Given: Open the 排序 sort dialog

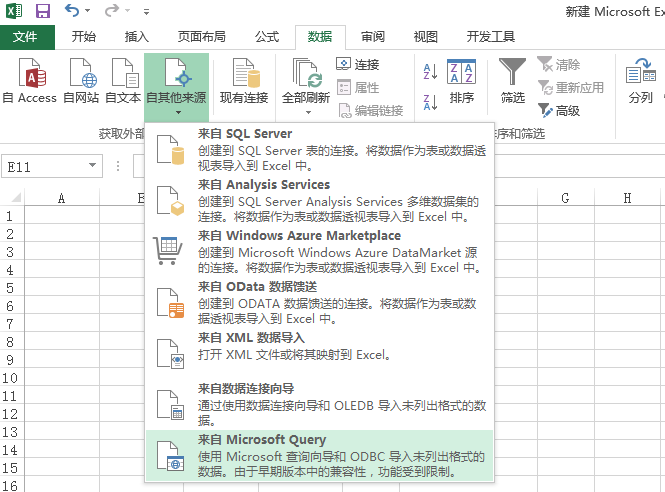Looking at the screenshot, I should click(461, 81).
